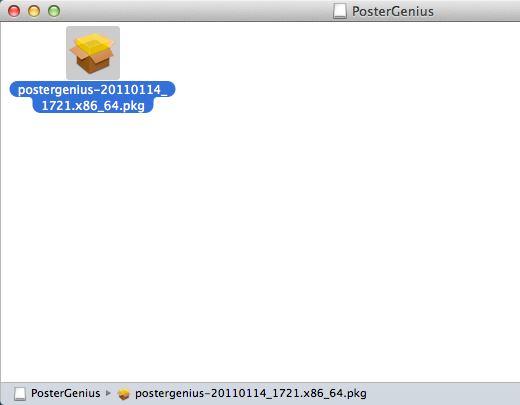This screenshot has height=405, width=520.
Task: Select the postergenius pkg installer box icon
Action: tap(93, 53)
